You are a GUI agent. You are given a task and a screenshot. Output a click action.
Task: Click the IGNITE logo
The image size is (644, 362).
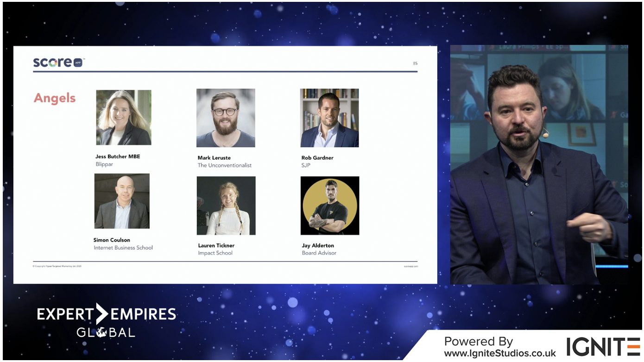603,347
